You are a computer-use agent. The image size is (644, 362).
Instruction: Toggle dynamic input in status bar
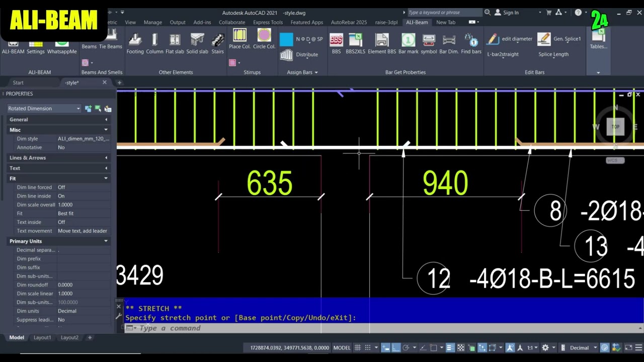pos(385,347)
